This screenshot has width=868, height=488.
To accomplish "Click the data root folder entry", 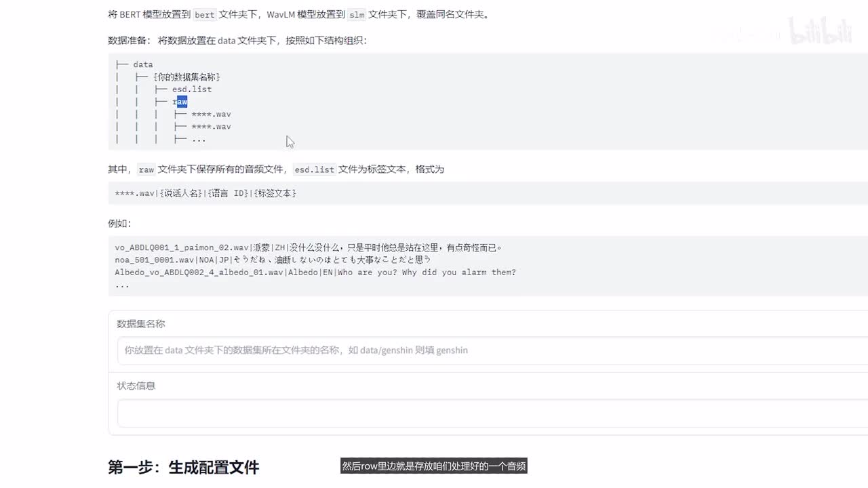I will pos(143,64).
